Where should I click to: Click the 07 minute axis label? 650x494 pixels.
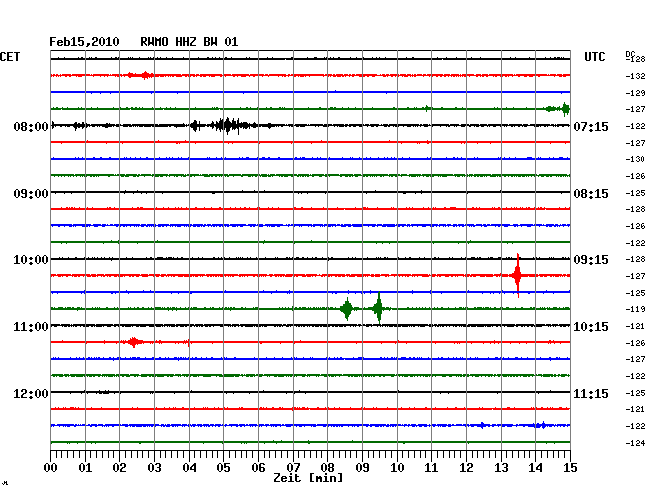pyautogui.click(x=293, y=468)
